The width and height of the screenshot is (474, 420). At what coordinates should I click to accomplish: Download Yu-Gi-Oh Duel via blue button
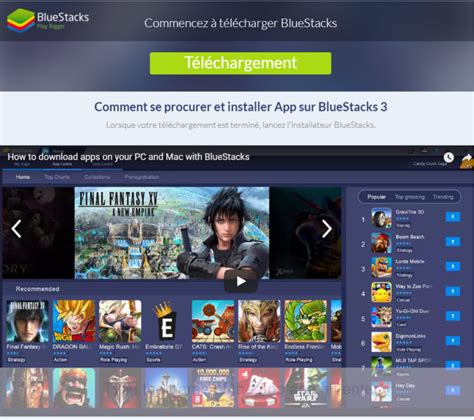(453, 316)
